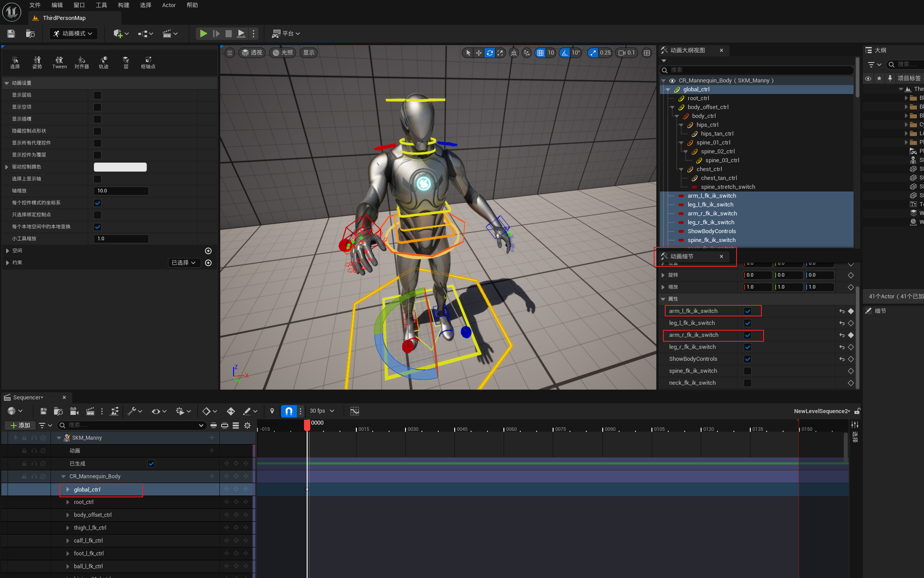The width and height of the screenshot is (924, 578).
Task: Click the 添加 button in Sequencer
Action: tap(21, 426)
